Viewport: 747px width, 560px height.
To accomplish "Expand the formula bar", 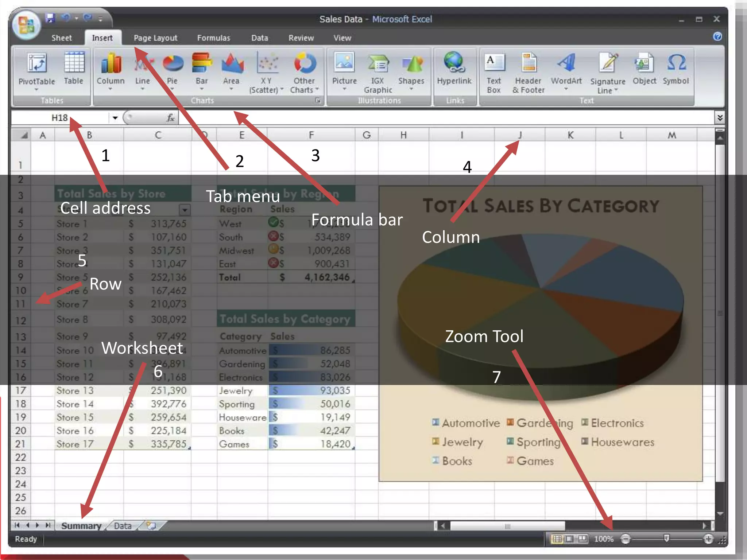I will click(x=720, y=117).
